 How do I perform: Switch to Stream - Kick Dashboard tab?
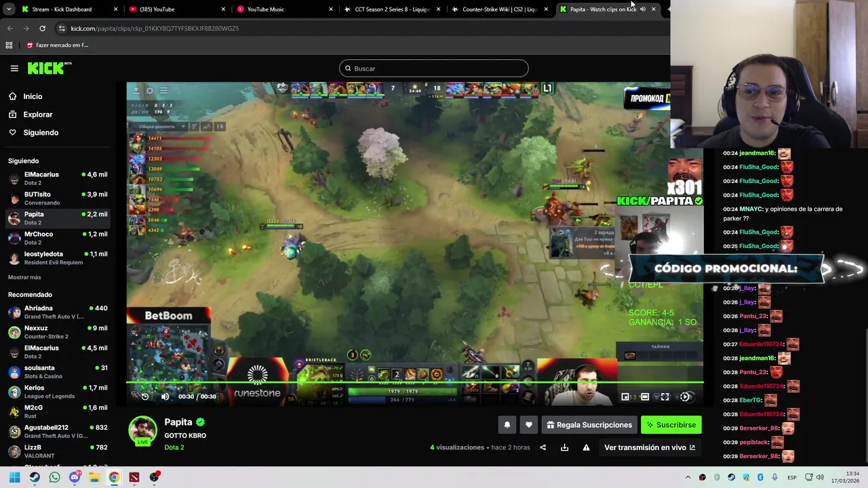[68, 9]
